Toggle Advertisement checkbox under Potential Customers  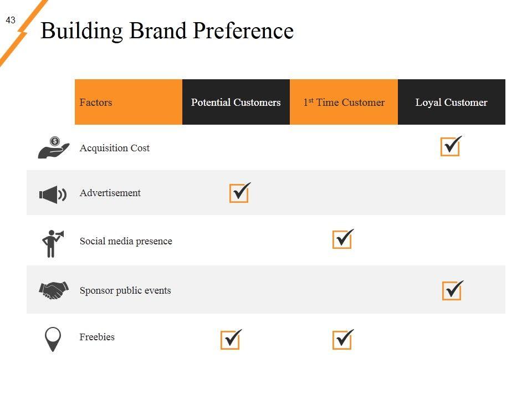pyautogui.click(x=239, y=193)
